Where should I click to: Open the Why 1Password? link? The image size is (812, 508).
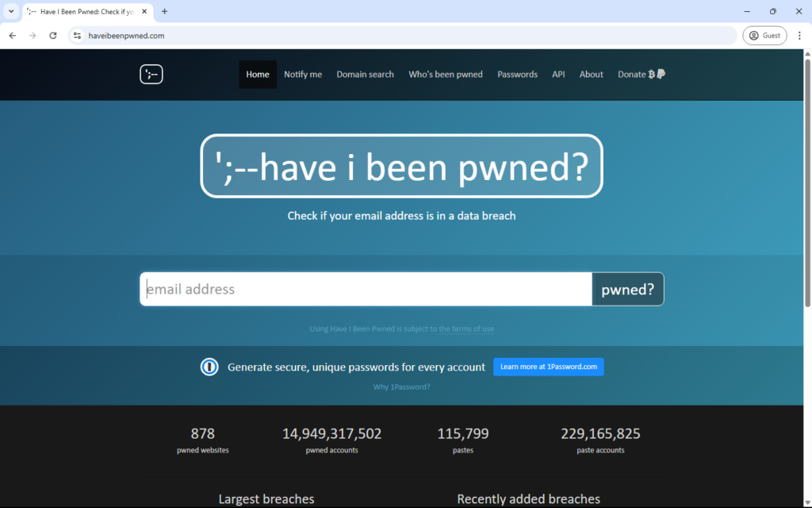tap(402, 387)
